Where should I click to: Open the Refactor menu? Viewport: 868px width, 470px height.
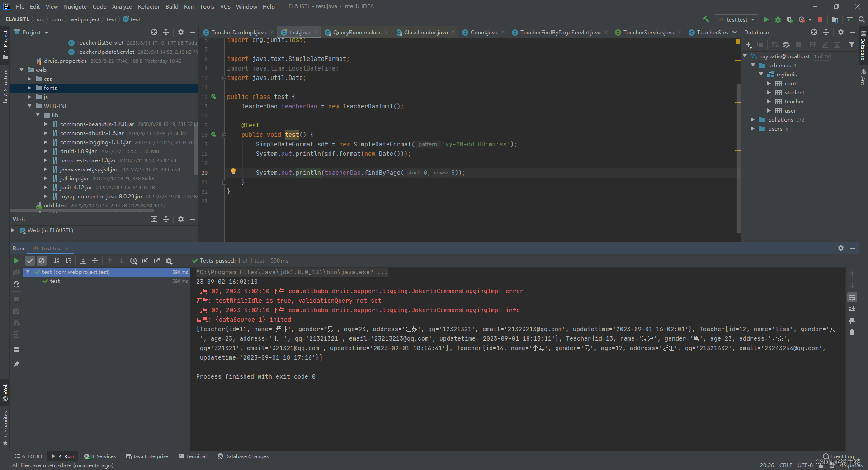point(149,6)
